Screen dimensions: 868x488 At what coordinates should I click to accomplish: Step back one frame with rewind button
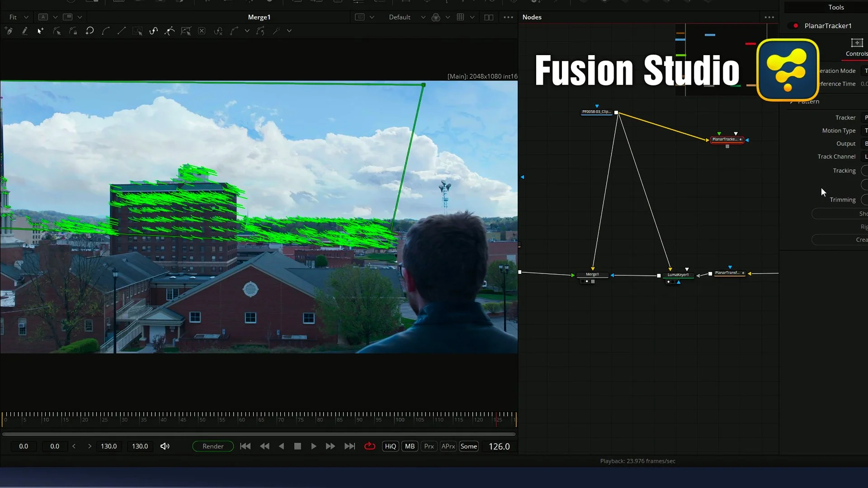pyautogui.click(x=264, y=446)
